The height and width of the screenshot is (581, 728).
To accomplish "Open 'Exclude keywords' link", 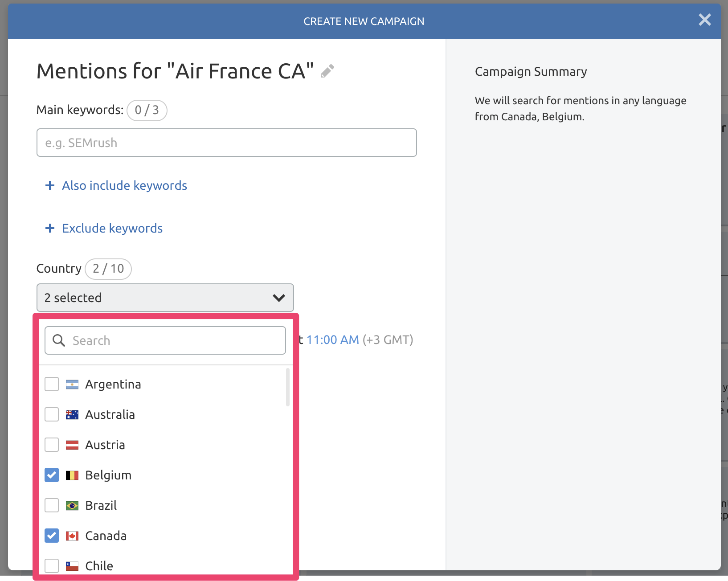I will coord(112,228).
